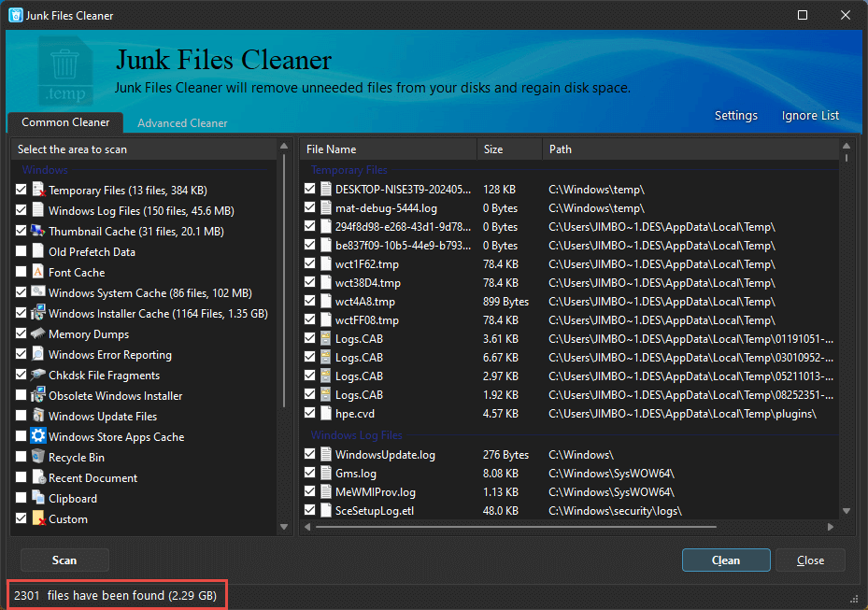Click the 2301 files have been found status text
Screen dimensions: 868x610
tap(115, 596)
